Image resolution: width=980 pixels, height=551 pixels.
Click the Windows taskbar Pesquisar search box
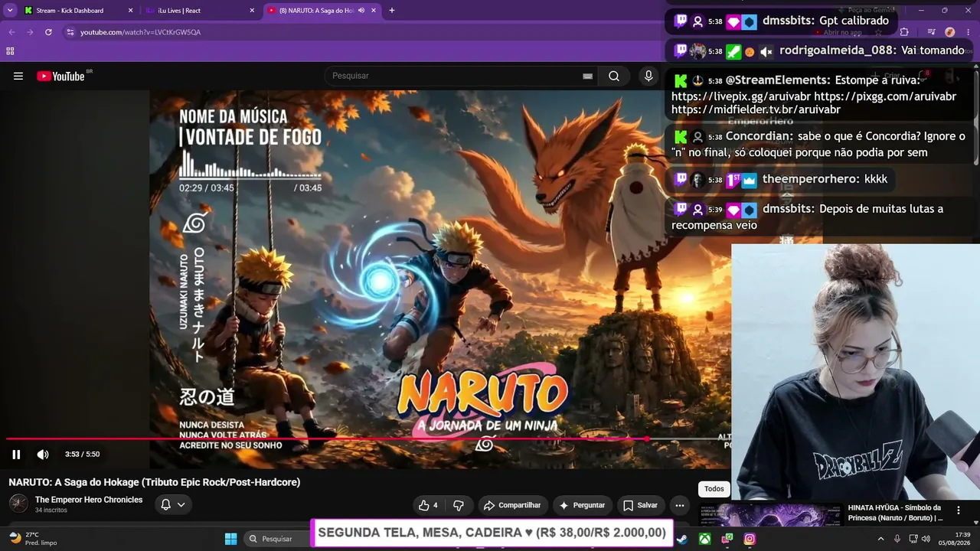(277, 539)
